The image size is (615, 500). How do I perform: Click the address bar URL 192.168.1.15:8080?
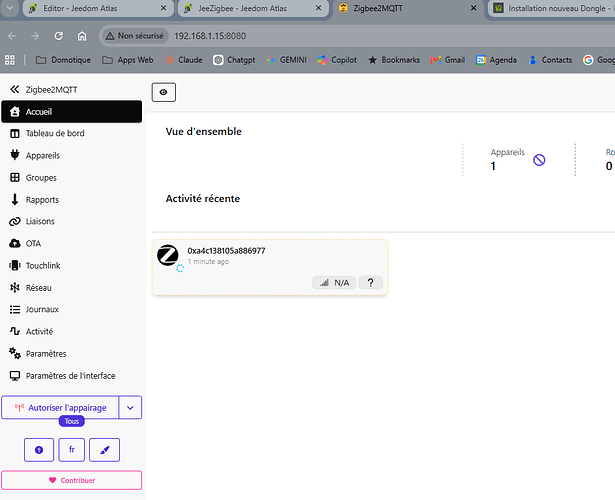tap(210, 36)
